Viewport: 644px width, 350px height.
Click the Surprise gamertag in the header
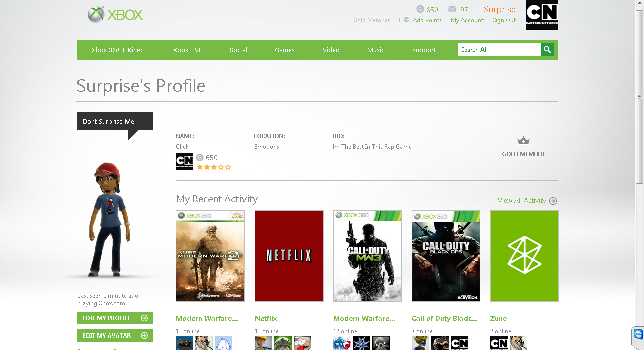[x=500, y=9]
